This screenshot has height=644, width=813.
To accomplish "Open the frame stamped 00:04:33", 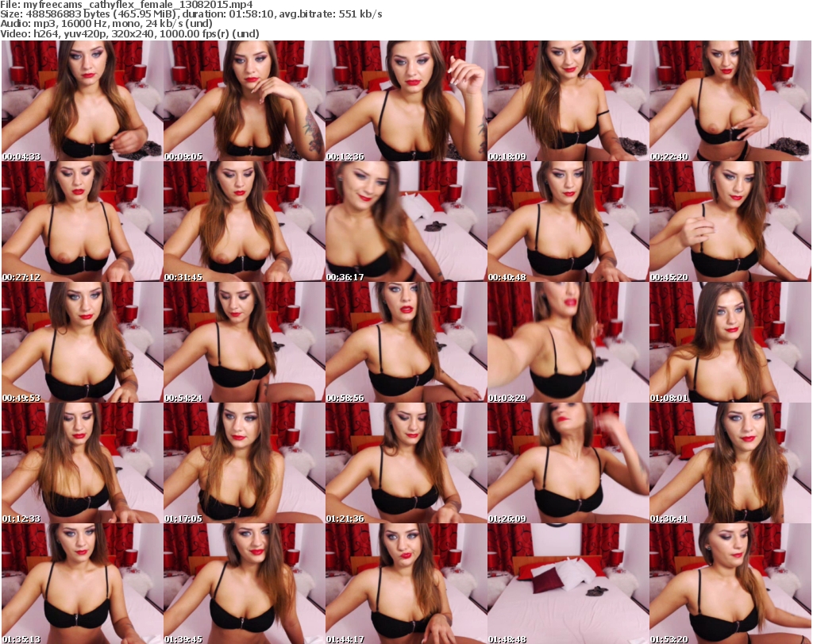I will click(x=83, y=101).
